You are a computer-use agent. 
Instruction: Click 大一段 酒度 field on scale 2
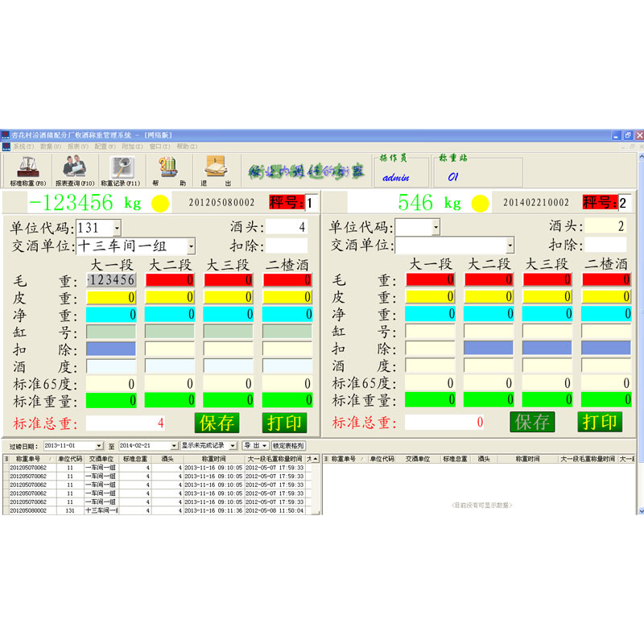[x=430, y=365]
